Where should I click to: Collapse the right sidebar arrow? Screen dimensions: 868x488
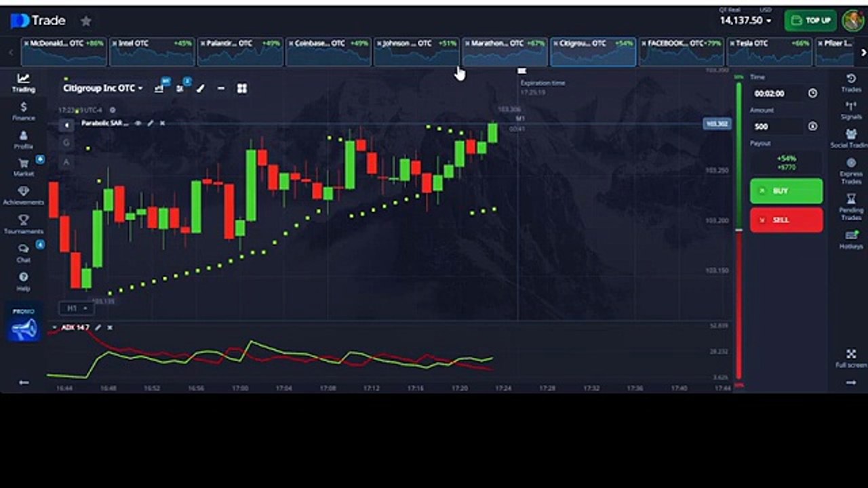tap(851, 383)
